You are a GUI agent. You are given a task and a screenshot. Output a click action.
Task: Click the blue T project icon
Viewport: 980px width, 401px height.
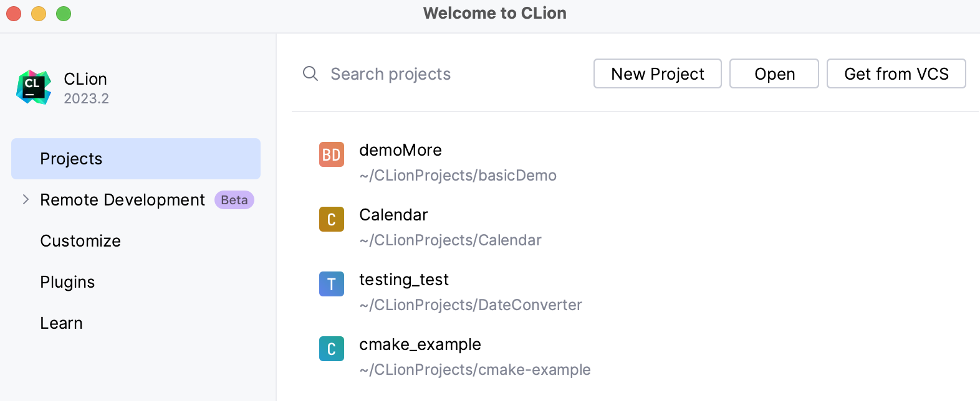[x=332, y=284]
